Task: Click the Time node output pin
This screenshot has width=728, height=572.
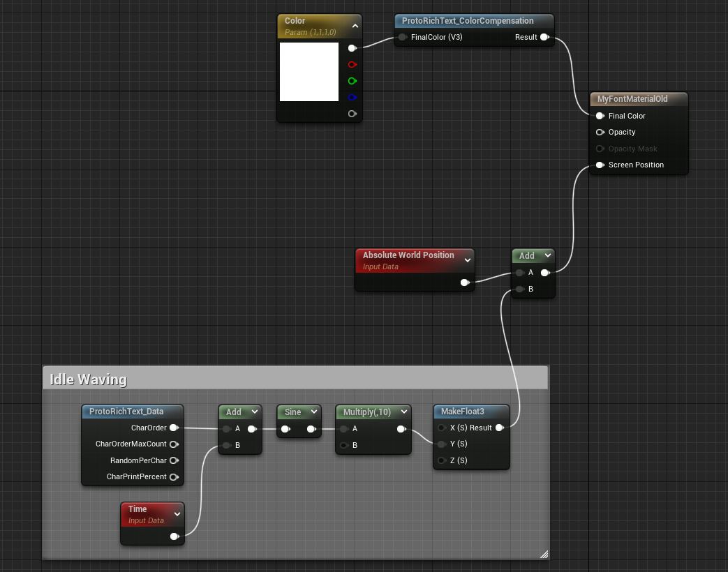Action: click(174, 536)
